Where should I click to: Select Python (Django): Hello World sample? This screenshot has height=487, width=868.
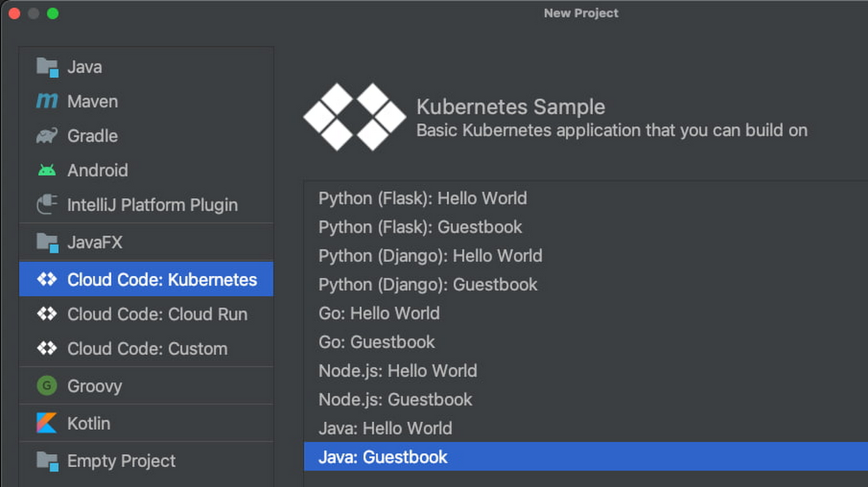tap(431, 256)
